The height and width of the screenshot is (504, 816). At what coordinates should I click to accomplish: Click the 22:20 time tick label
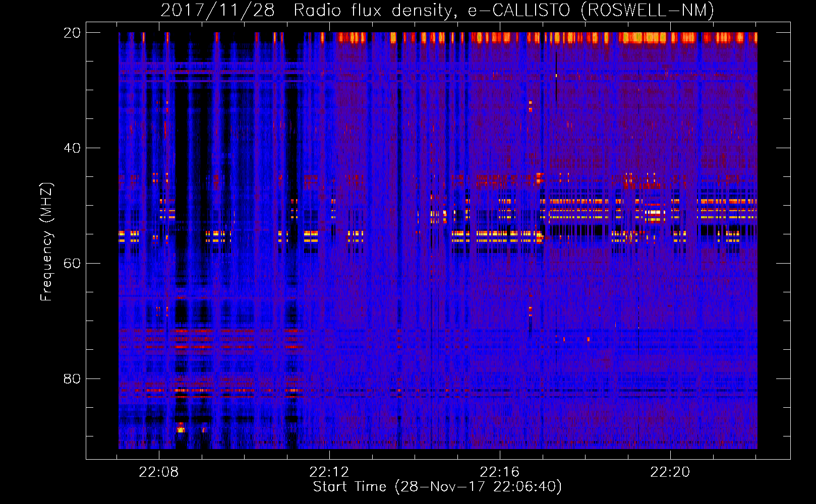(670, 472)
